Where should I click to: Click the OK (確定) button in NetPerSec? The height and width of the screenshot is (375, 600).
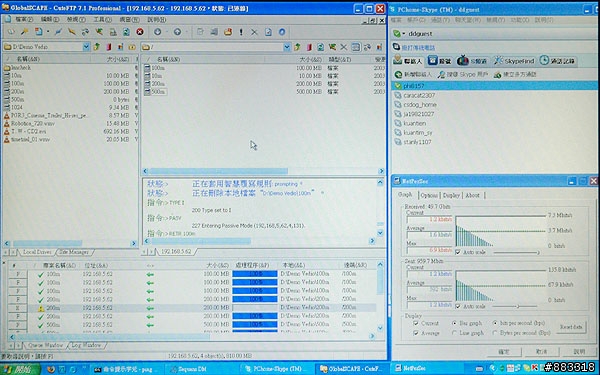tap(504, 352)
